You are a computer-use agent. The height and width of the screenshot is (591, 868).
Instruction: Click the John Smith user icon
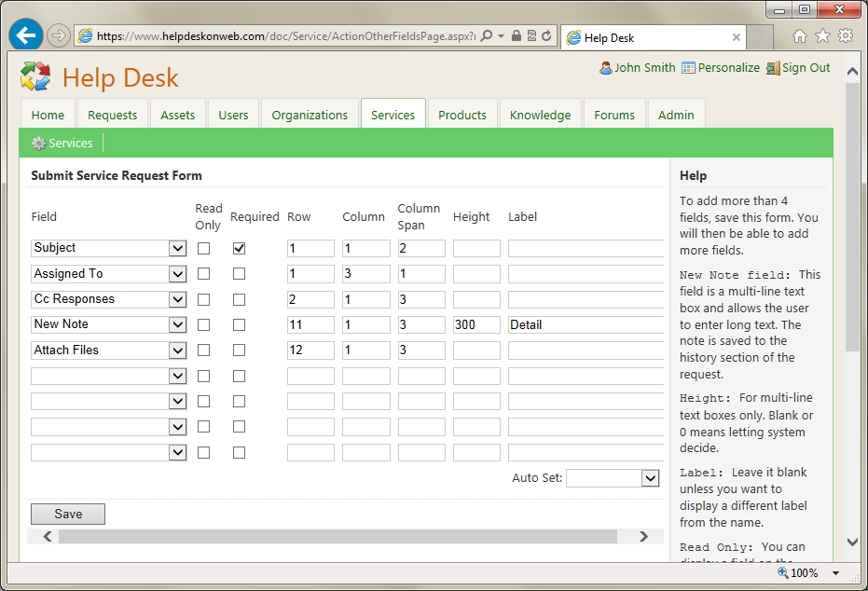tap(606, 67)
